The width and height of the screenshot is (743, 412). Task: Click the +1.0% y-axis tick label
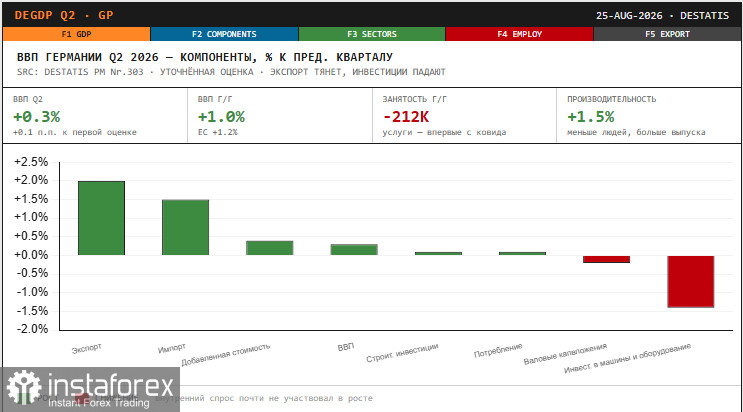coord(31,218)
